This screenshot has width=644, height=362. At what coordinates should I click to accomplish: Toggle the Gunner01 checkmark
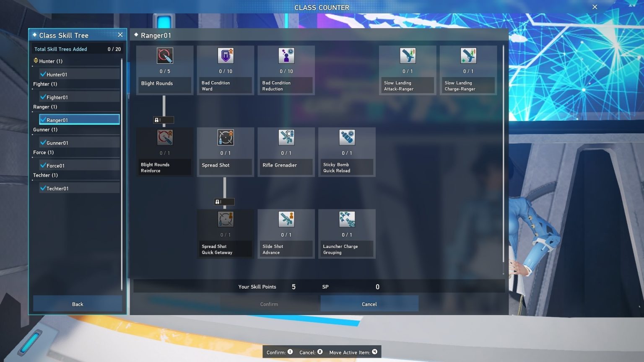(43, 143)
